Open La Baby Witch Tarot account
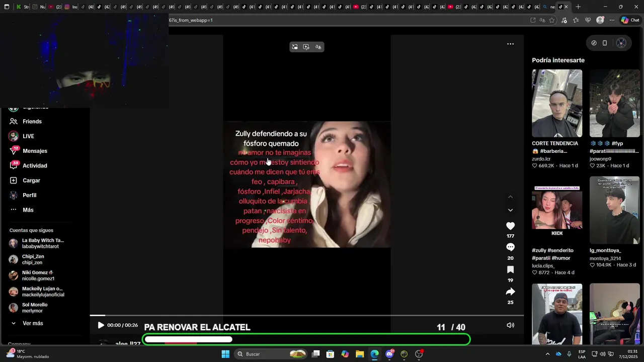The width and height of the screenshot is (644, 362). coord(43,243)
